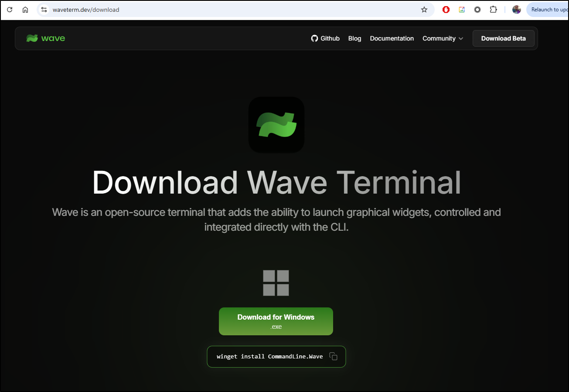Screen dimensions: 569x392
Task: Bookmark this page with the star icon
Action: coord(424,10)
